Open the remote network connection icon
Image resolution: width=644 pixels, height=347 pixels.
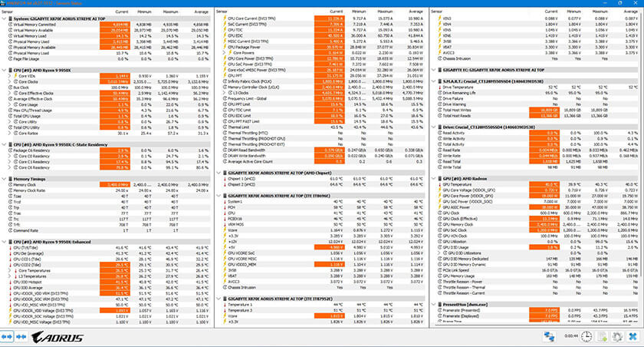click(x=549, y=337)
